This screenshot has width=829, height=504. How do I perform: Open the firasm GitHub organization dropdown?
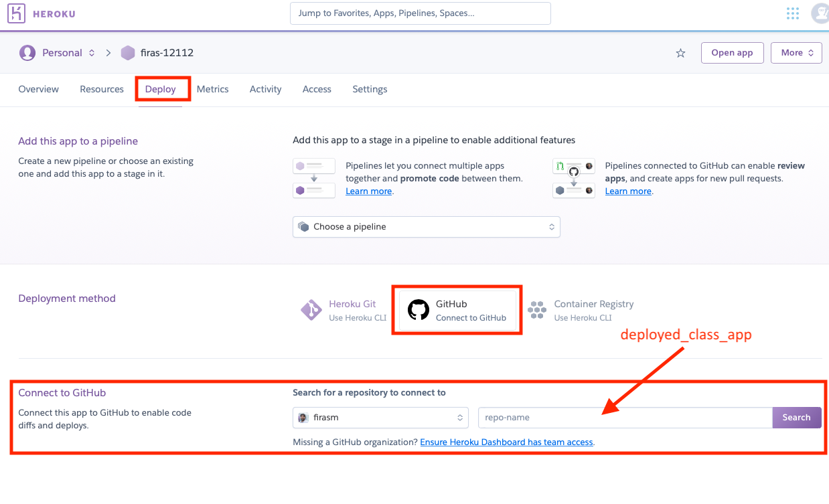click(381, 418)
